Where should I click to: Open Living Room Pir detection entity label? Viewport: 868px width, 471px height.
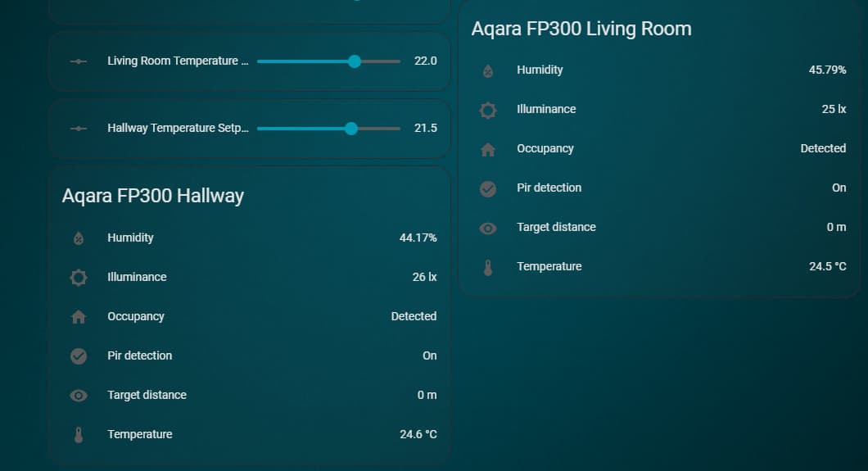(549, 188)
